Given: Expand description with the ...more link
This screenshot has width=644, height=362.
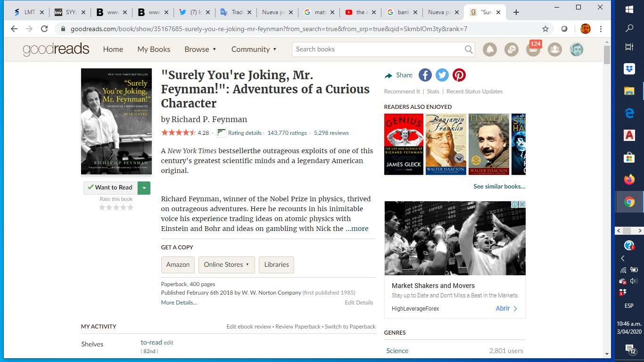Looking at the screenshot, I should click(357, 229).
